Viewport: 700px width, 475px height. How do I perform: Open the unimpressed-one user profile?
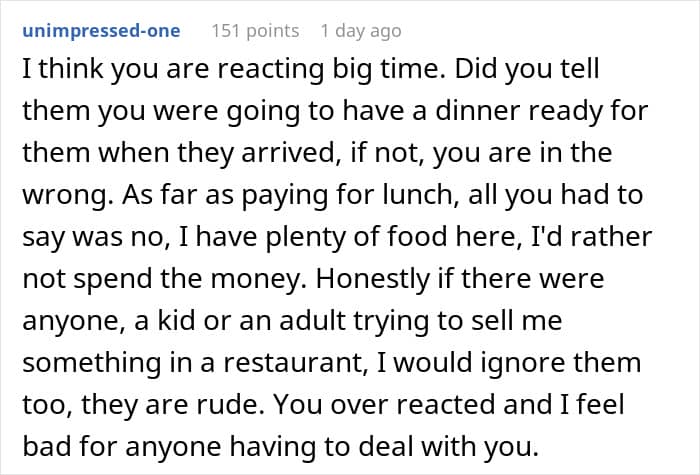tap(100, 31)
